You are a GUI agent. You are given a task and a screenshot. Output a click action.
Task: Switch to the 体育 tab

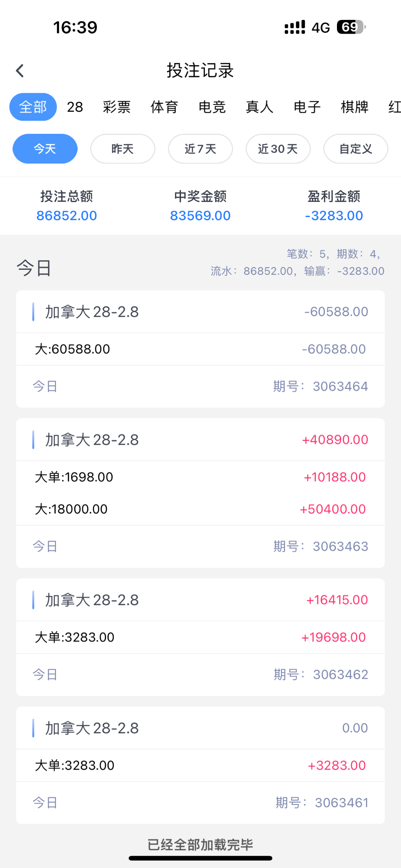point(164,107)
